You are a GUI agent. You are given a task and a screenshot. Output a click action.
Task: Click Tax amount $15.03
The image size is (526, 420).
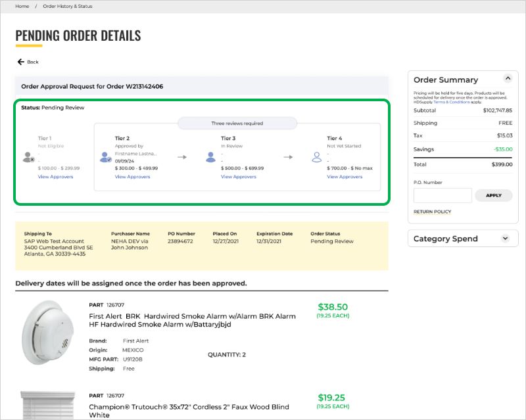click(x=504, y=135)
